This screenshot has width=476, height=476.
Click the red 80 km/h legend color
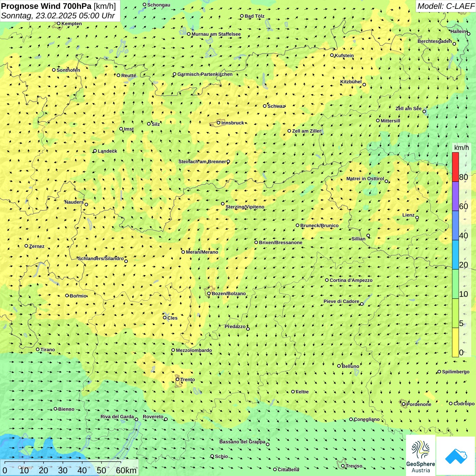pos(455,167)
